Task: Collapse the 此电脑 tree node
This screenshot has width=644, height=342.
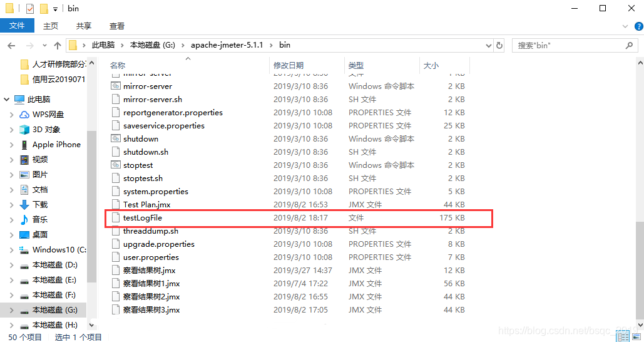Action: 6,99
